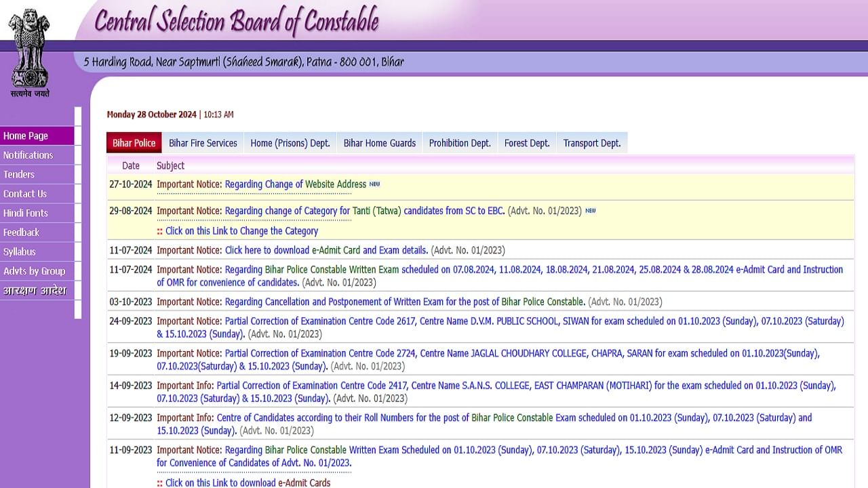The width and height of the screenshot is (868, 488).
Task: Switch to Bihar Fire Services tab
Action: tap(203, 143)
